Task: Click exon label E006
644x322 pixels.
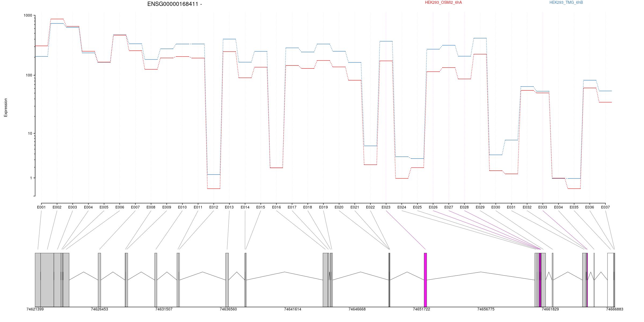Action: 120,207
